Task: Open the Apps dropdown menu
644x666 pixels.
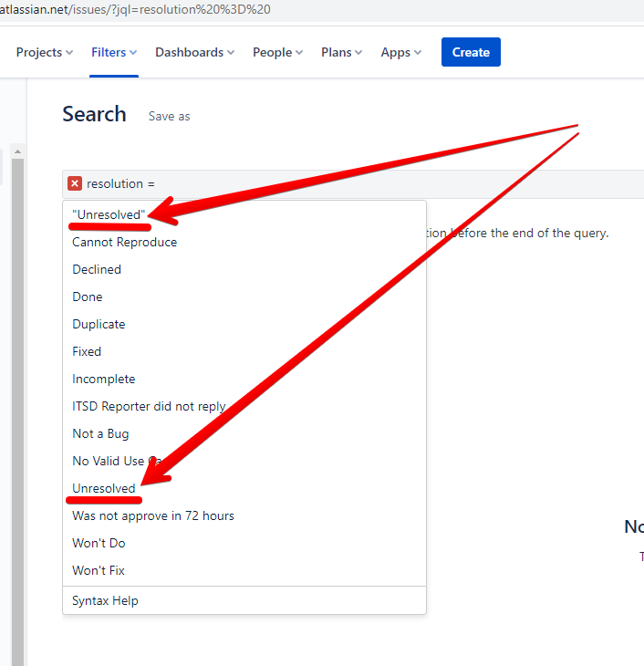Action: (400, 52)
